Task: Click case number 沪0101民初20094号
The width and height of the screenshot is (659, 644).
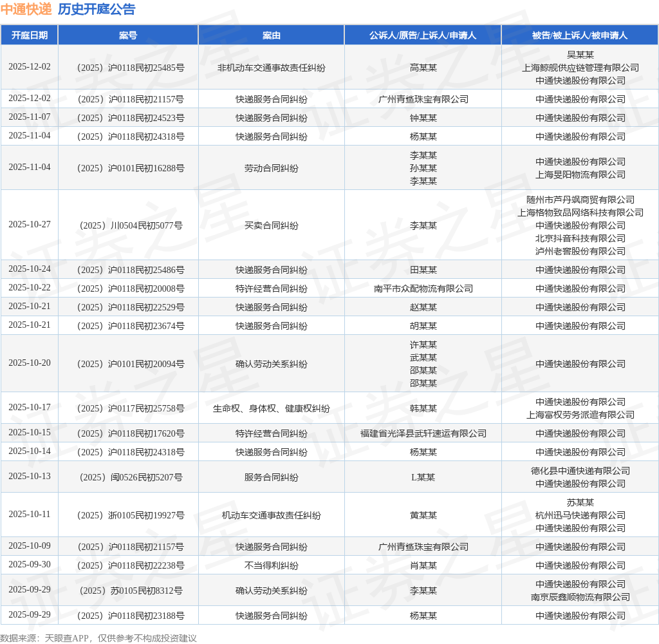Action: [131, 364]
